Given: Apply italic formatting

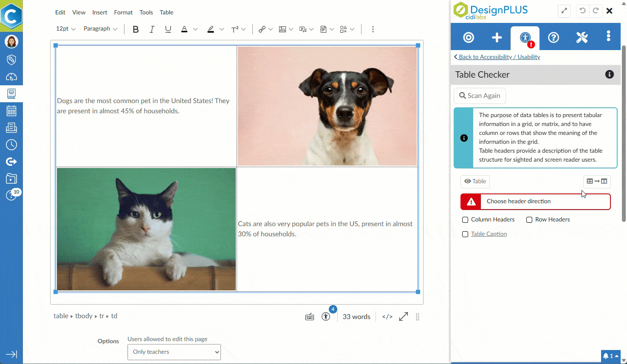Looking at the screenshot, I should [152, 29].
